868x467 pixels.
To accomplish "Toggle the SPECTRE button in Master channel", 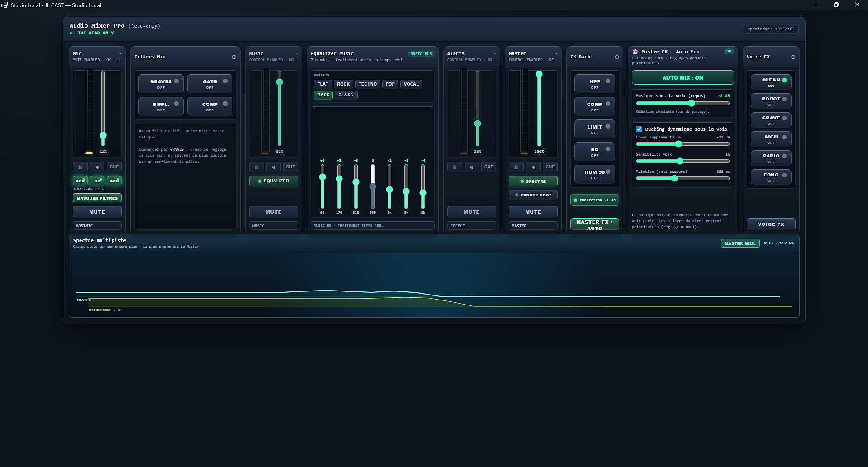I will [533, 181].
